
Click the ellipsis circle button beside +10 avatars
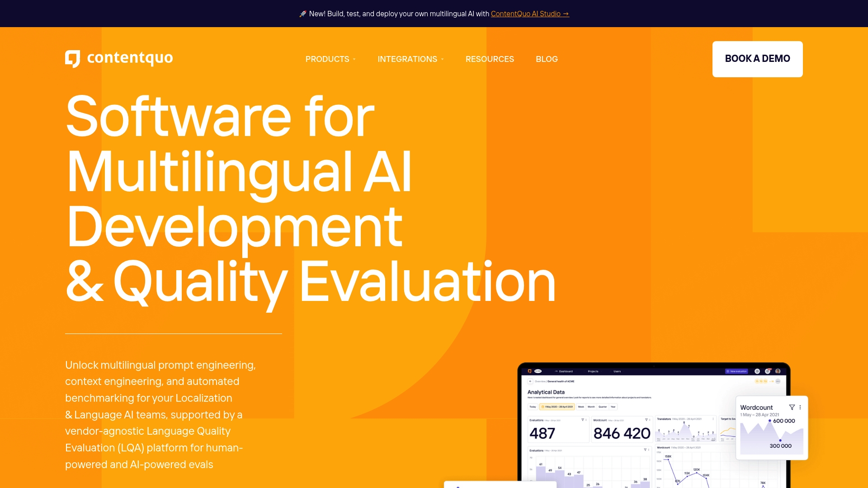click(778, 381)
